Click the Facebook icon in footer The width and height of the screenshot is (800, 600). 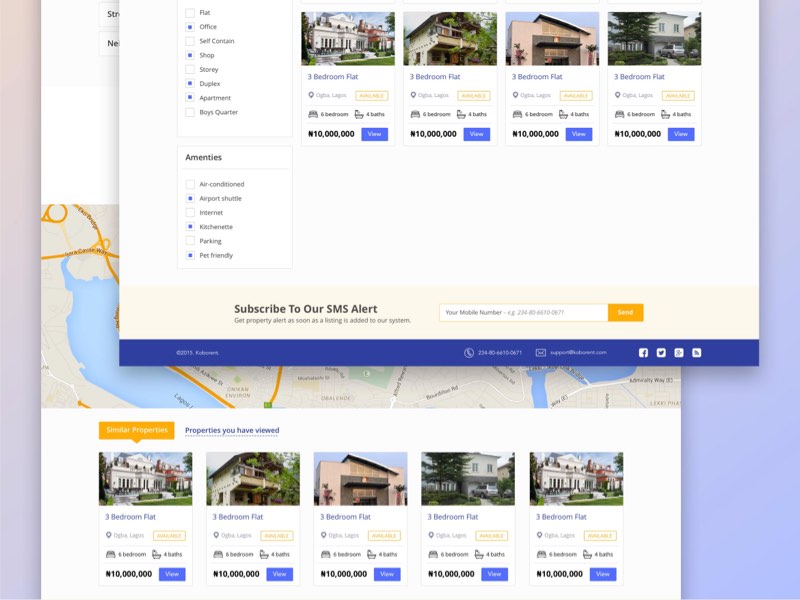(x=643, y=352)
